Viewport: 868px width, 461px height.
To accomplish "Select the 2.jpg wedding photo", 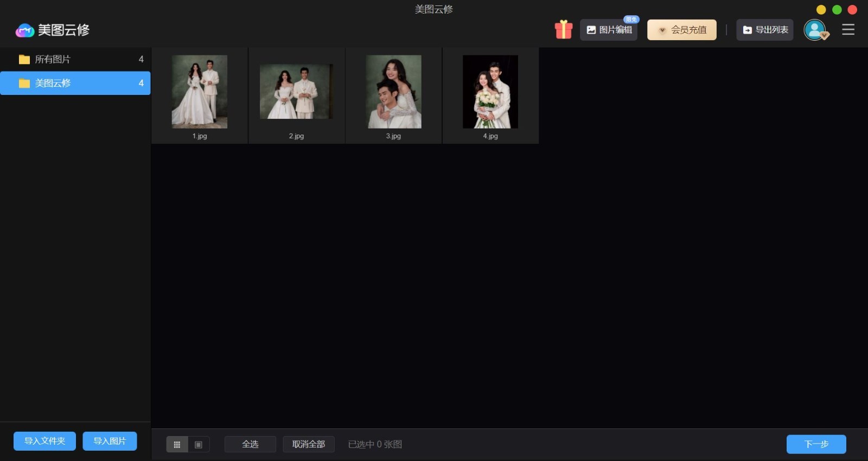I will 296,92.
